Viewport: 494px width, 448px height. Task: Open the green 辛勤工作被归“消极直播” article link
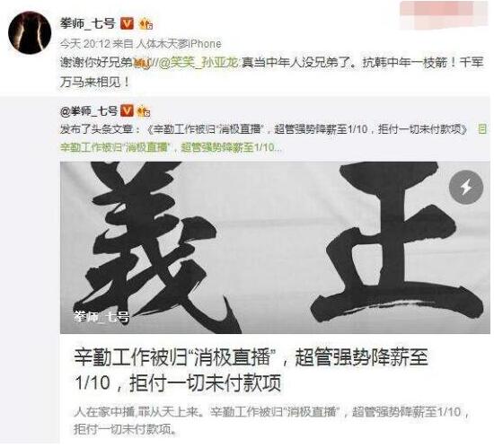coord(171,147)
